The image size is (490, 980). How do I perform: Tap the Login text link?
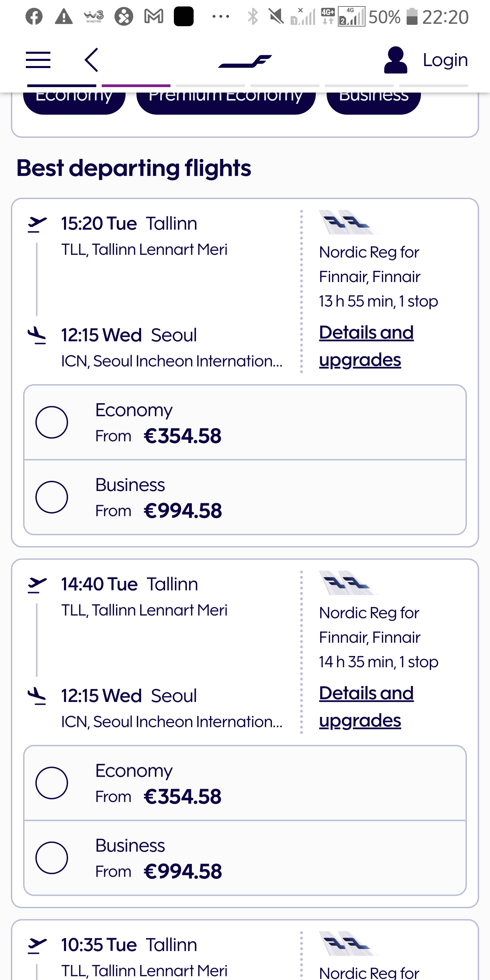[445, 60]
